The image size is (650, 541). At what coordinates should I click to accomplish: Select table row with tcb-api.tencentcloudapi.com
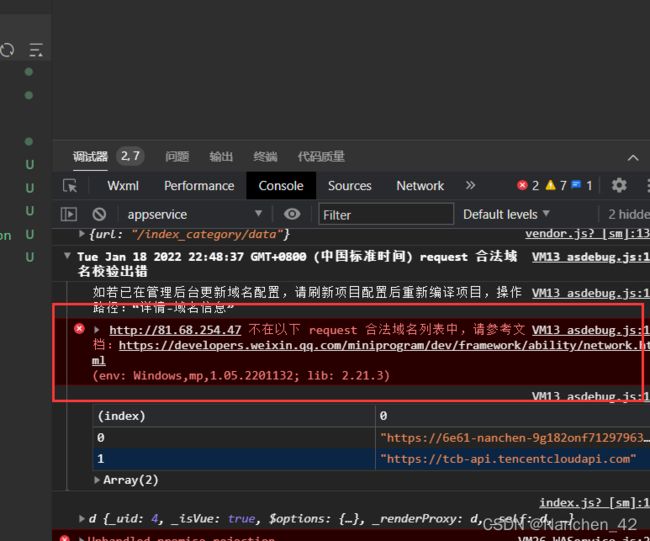[x=371, y=459]
